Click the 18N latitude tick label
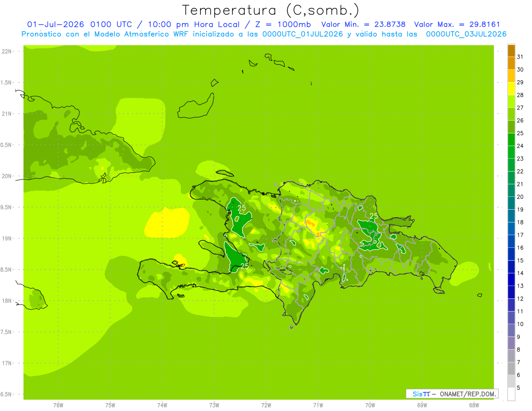This screenshot has width=532, height=411. pos(7,301)
